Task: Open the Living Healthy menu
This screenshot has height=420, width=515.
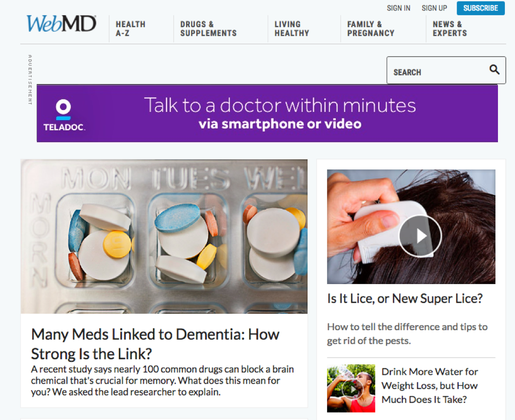Action: [292, 29]
